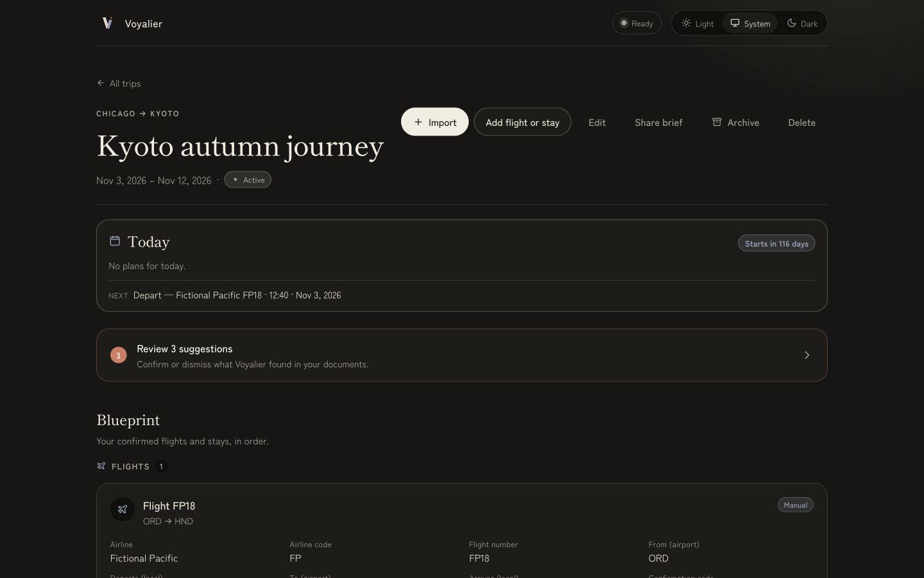This screenshot has width=924, height=578.
Task: Choose Share brief from trip actions
Action: 658,122
